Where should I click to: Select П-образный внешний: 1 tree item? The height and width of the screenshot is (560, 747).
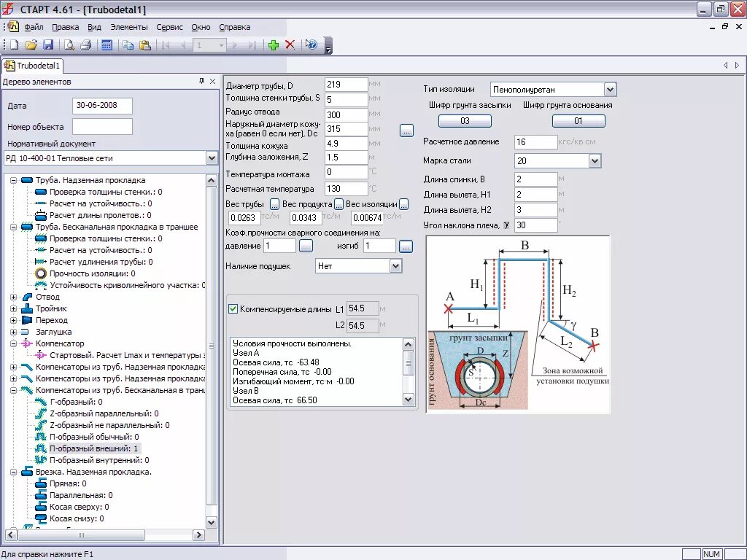[x=94, y=448]
